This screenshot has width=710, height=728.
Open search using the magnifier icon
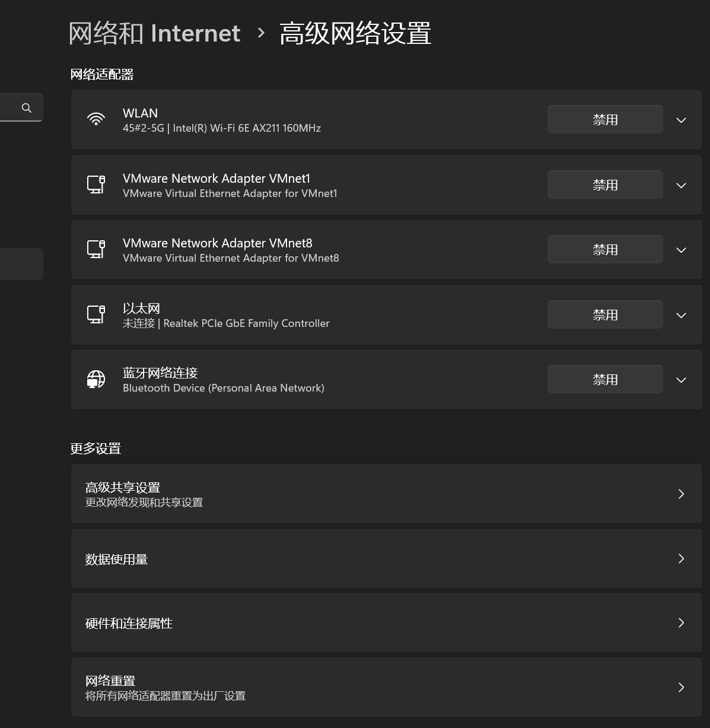pos(26,107)
